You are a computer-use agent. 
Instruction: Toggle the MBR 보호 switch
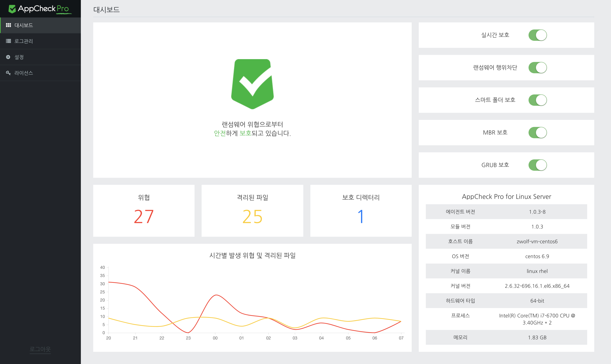coord(537,133)
